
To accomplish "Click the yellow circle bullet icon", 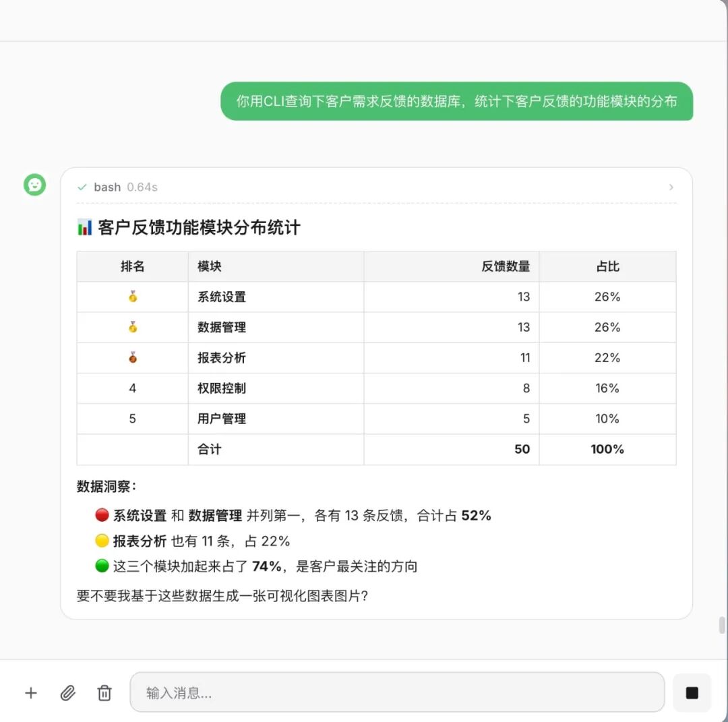I will 102,541.
